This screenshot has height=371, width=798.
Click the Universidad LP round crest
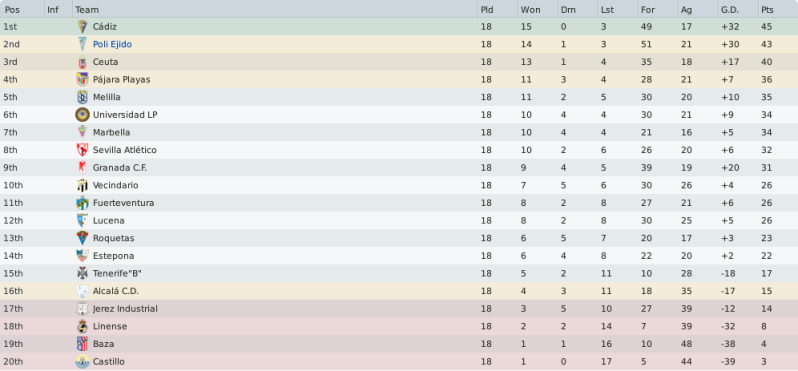pos(82,115)
